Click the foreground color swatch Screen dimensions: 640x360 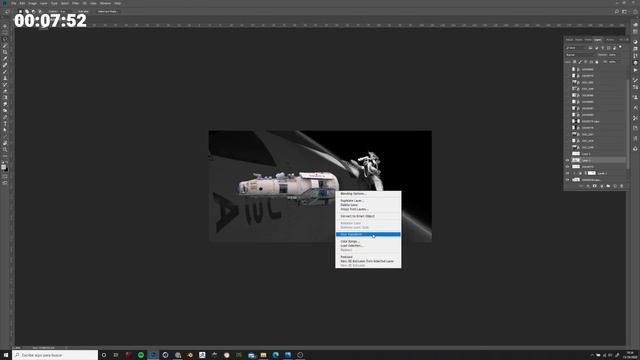pos(4,167)
